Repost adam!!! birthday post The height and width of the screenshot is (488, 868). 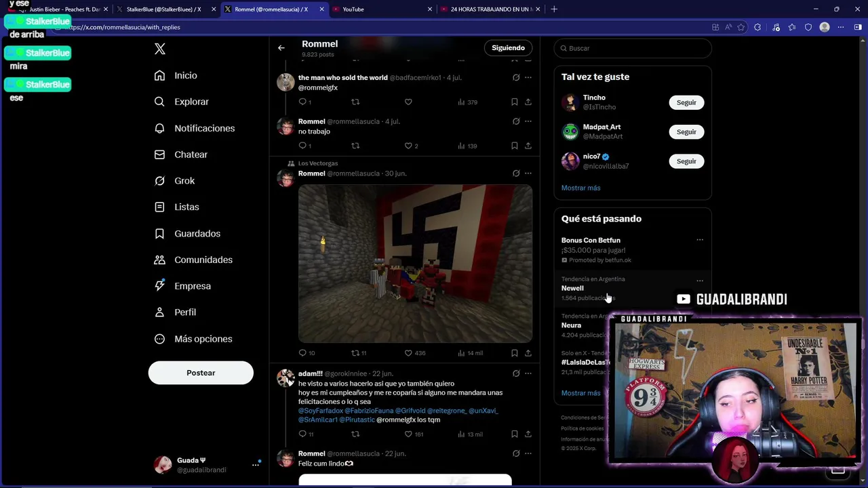point(355,434)
